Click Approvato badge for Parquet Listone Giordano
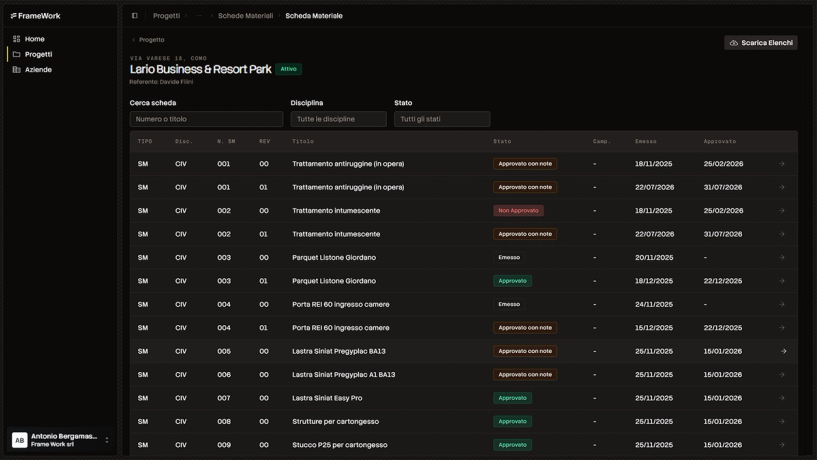This screenshot has width=817, height=460. (x=512, y=281)
